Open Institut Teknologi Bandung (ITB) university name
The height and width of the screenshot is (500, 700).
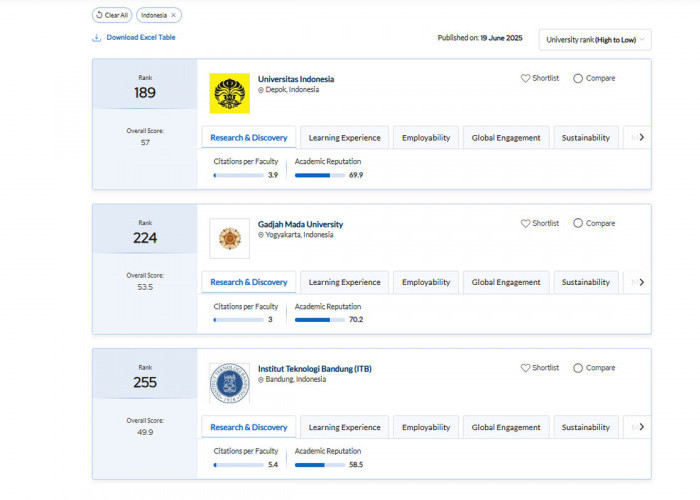pyautogui.click(x=314, y=368)
